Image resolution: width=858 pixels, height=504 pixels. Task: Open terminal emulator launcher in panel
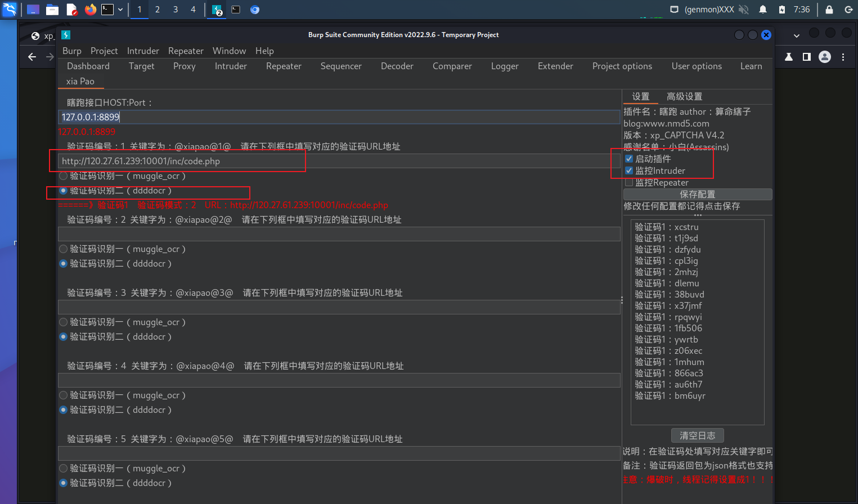(x=107, y=10)
